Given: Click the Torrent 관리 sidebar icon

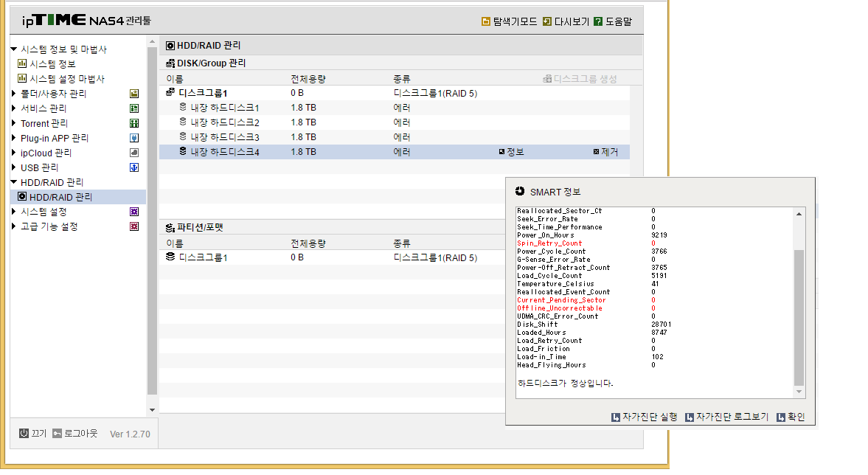Looking at the screenshot, I should 134,123.
